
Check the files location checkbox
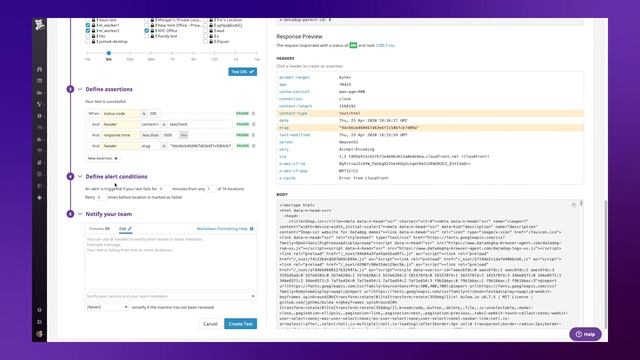click(87, 36)
